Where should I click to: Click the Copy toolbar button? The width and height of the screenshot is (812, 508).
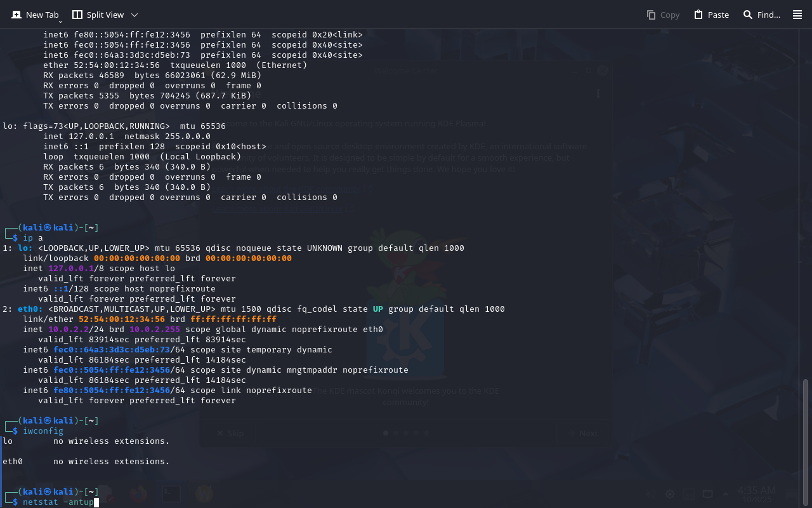[x=663, y=15]
